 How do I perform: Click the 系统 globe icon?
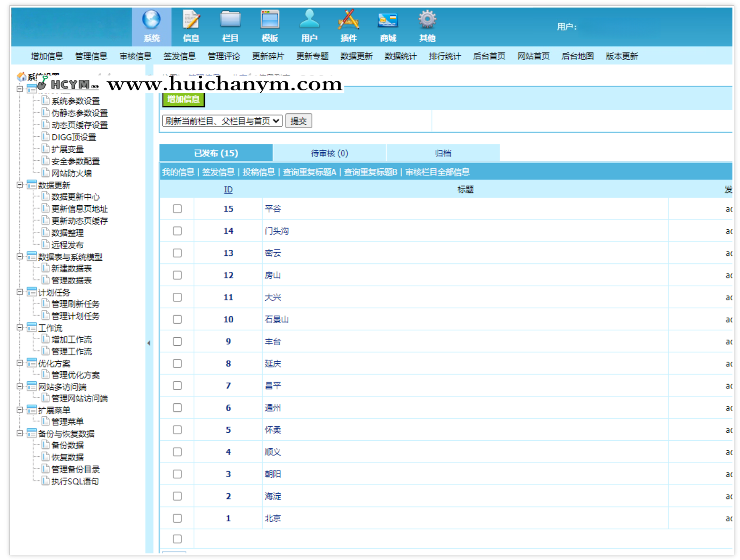pos(151,20)
